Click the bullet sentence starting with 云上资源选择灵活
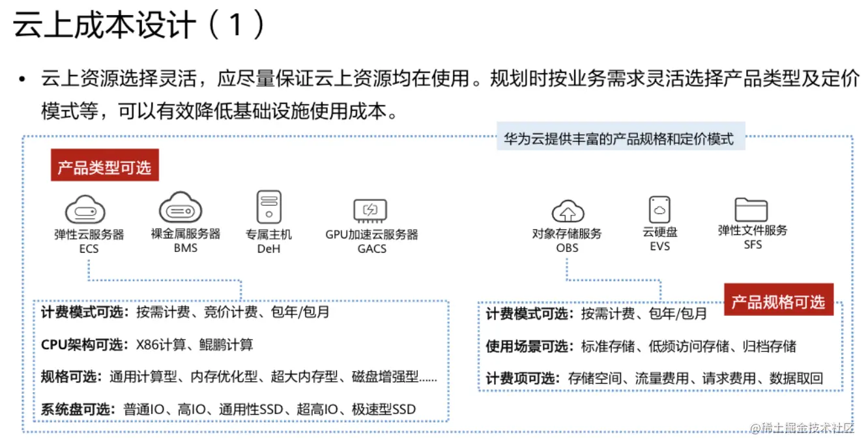This screenshot has height=448, width=868. [450, 79]
